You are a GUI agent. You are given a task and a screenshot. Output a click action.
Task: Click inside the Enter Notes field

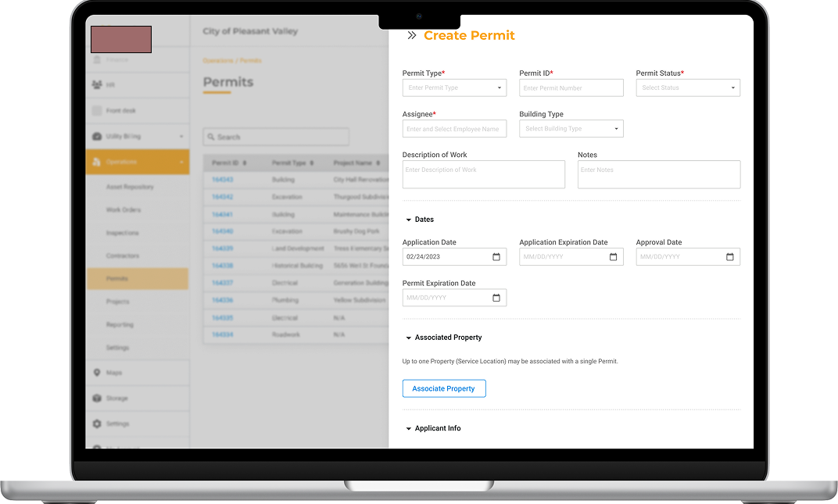(x=658, y=173)
